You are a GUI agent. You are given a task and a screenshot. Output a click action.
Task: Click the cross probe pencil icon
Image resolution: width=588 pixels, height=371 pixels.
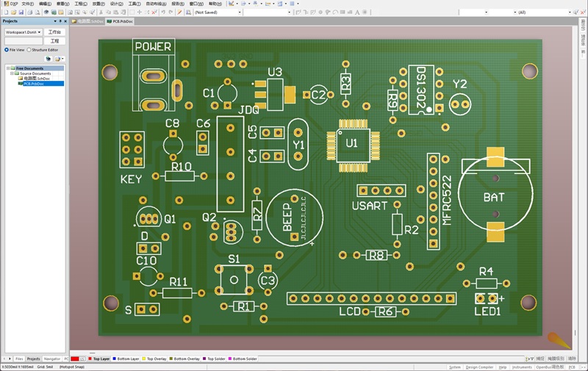179,12
